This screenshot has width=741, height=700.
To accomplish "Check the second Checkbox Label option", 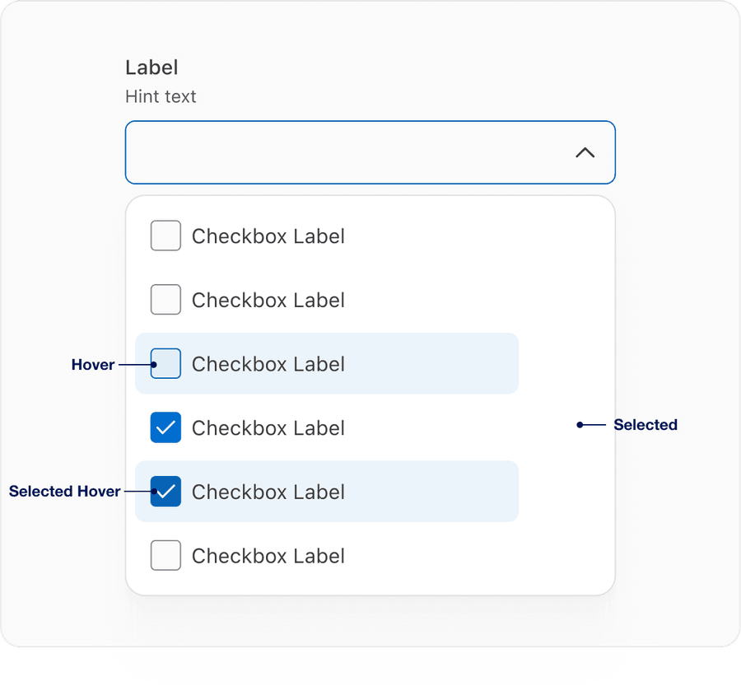I will 165,300.
